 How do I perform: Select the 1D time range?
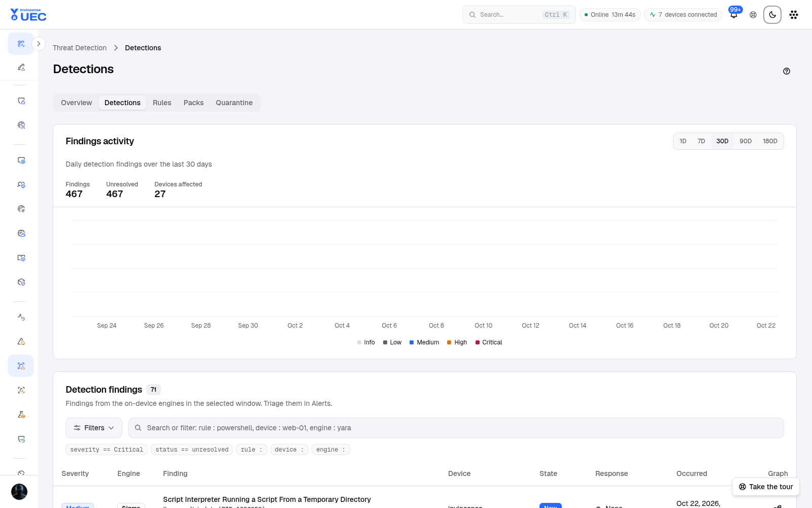683,141
